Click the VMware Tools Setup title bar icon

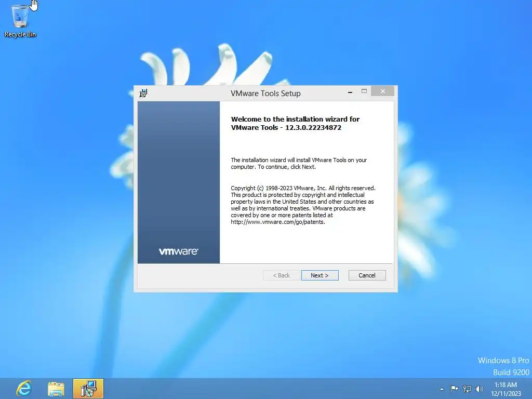pyautogui.click(x=143, y=93)
